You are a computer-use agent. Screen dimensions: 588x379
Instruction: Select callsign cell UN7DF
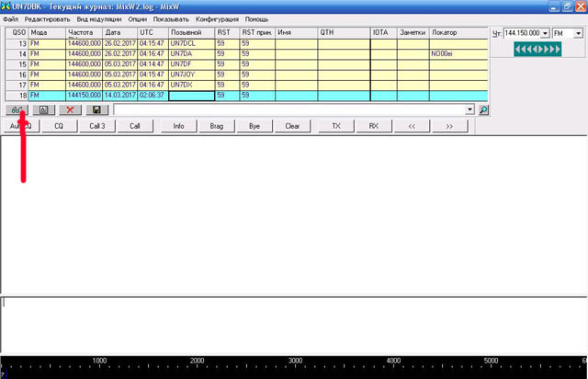(x=192, y=64)
